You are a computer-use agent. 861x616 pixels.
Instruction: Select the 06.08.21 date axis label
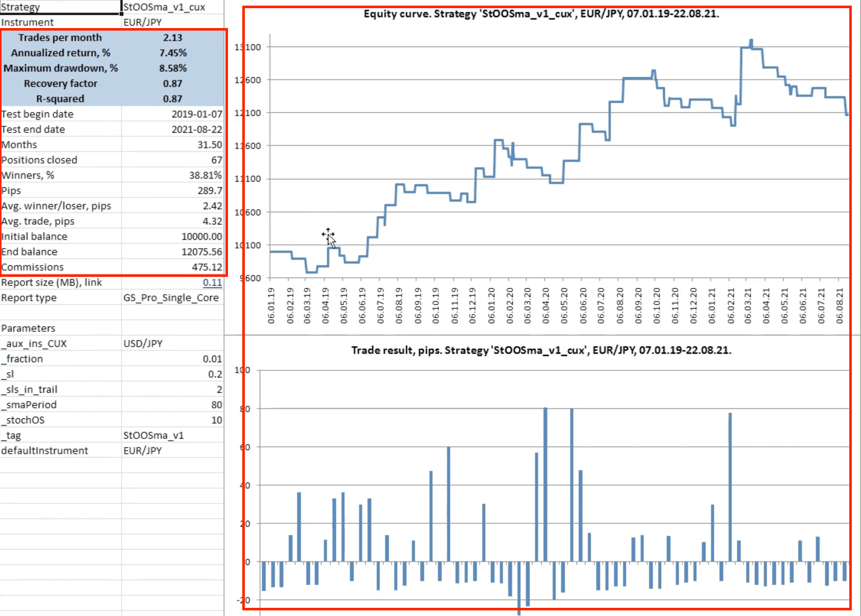tap(840, 305)
